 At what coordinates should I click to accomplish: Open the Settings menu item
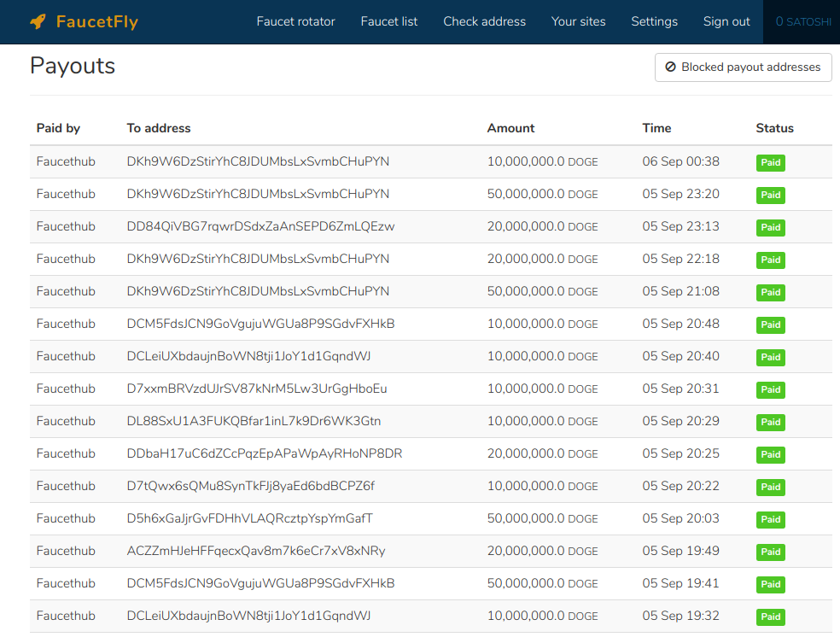pos(654,21)
